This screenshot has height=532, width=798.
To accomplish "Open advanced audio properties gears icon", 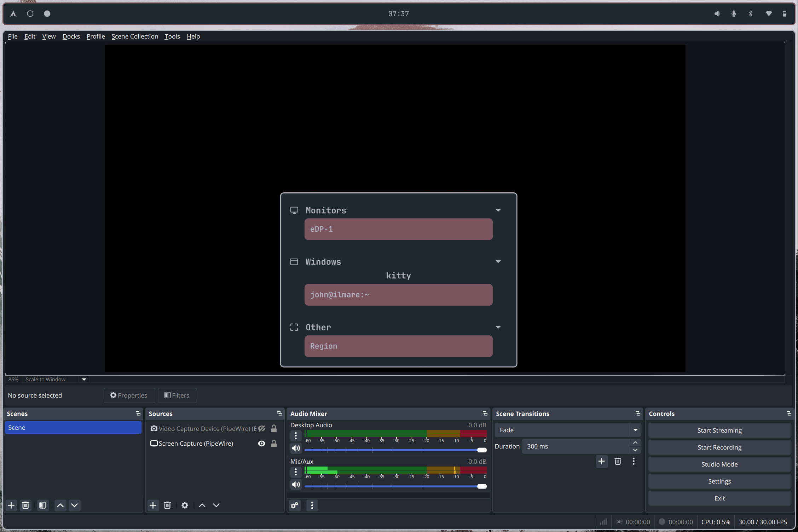I will (295, 505).
